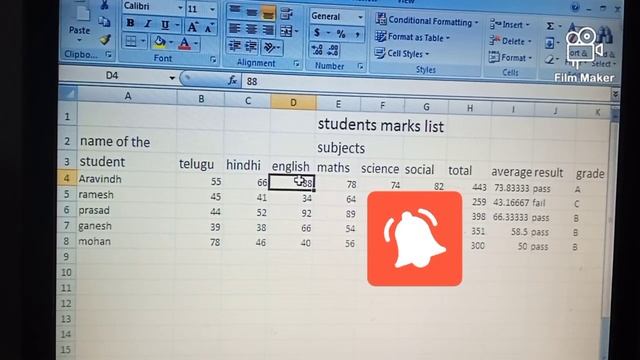Toggle Italic formatting
Viewport: 640px width, 360px height.
click(x=148, y=24)
